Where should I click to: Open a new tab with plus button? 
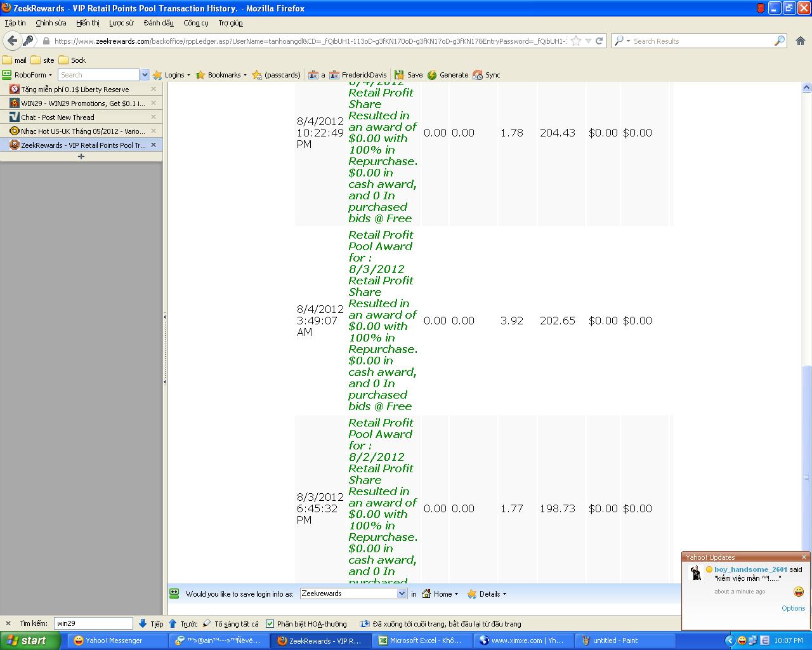tap(81, 156)
